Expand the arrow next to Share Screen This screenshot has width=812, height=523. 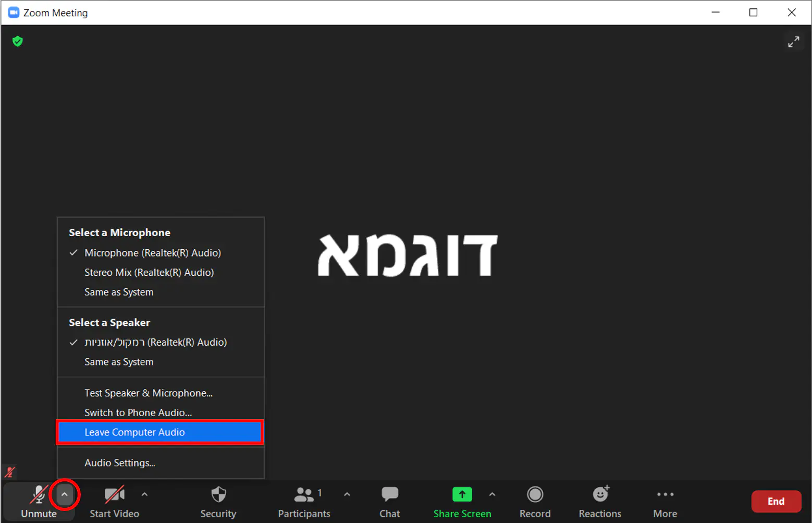[x=492, y=494]
